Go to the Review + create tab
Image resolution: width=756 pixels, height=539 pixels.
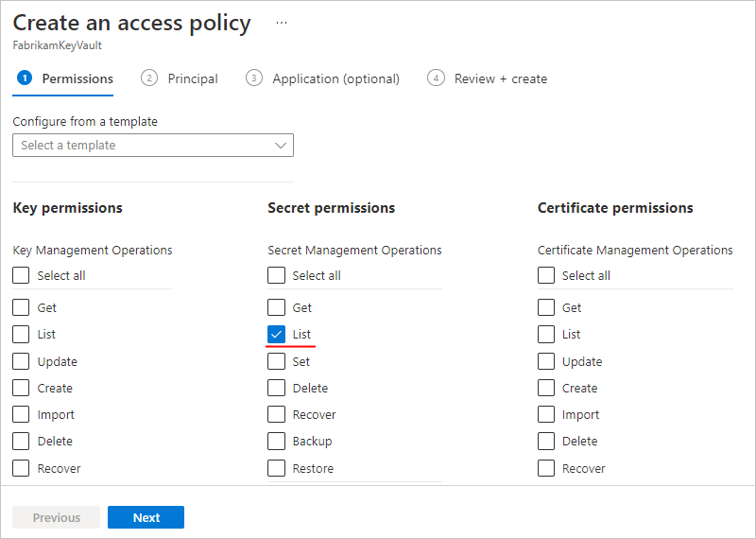(501, 78)
